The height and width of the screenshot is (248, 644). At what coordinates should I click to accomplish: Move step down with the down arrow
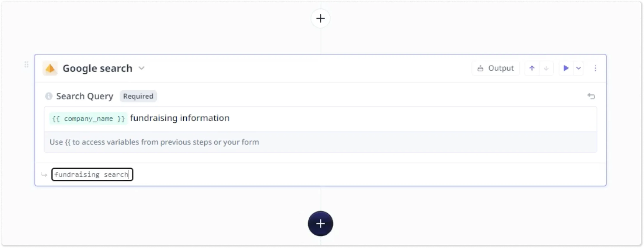point(546,68)
